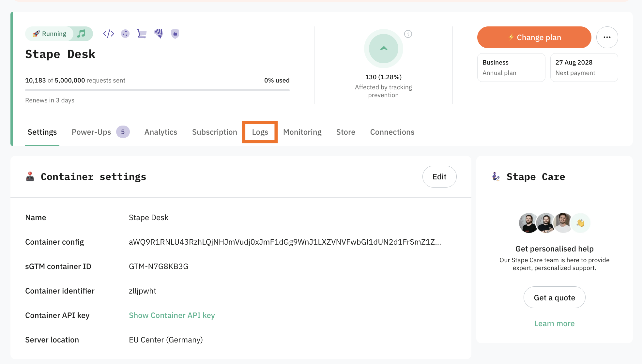Edit the container settings

[439, 176]
